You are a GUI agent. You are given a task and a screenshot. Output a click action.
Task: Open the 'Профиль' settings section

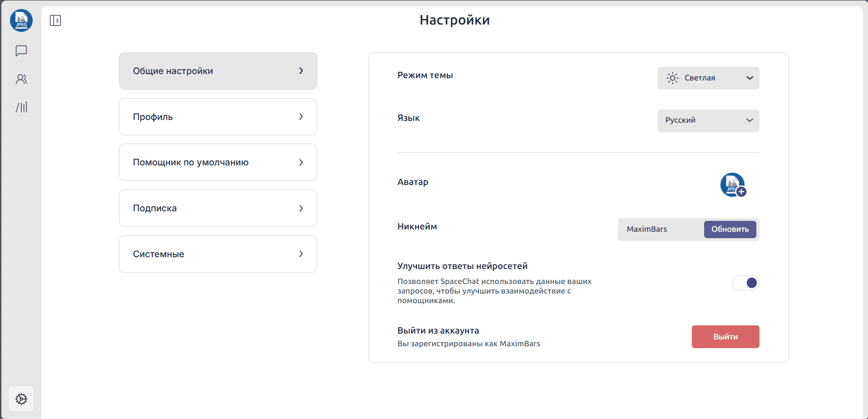[218, 117]
